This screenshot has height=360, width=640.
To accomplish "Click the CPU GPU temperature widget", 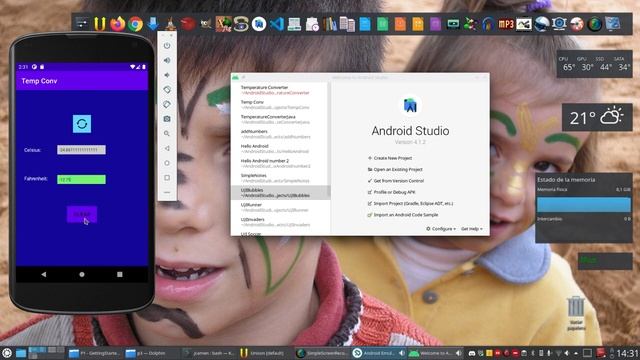I will [x=594, y=64].
